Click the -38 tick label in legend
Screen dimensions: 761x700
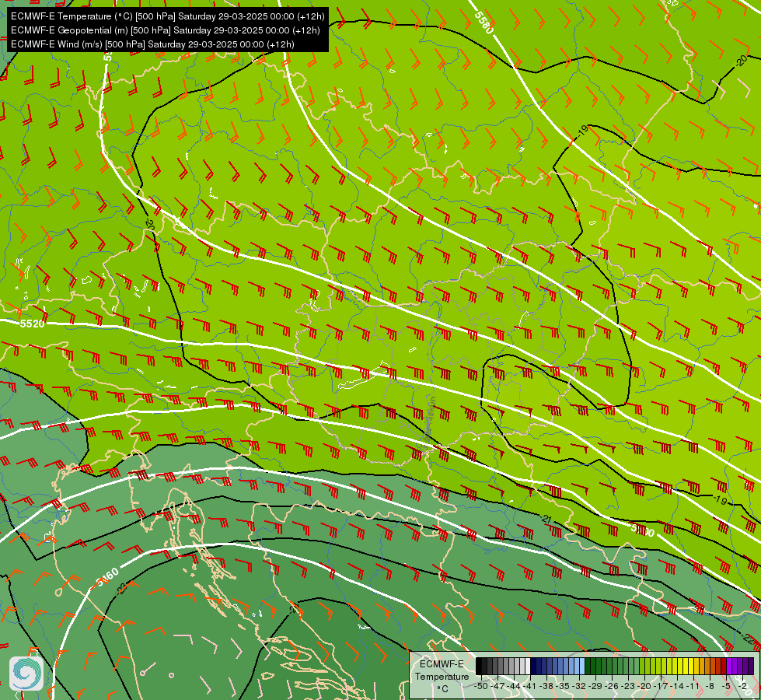point(546,686)
